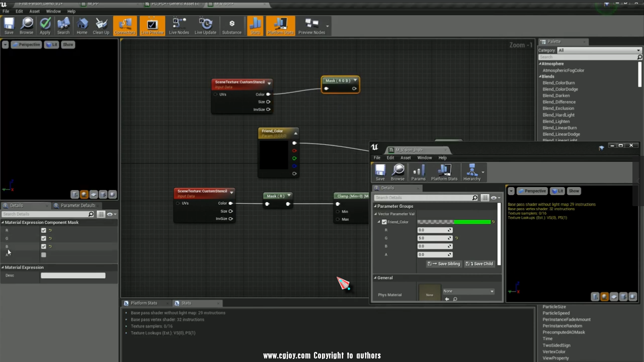This screenshot has height=362, width=644.
Task: Toggle the Stats toolbar button
Action: point(255,26)
